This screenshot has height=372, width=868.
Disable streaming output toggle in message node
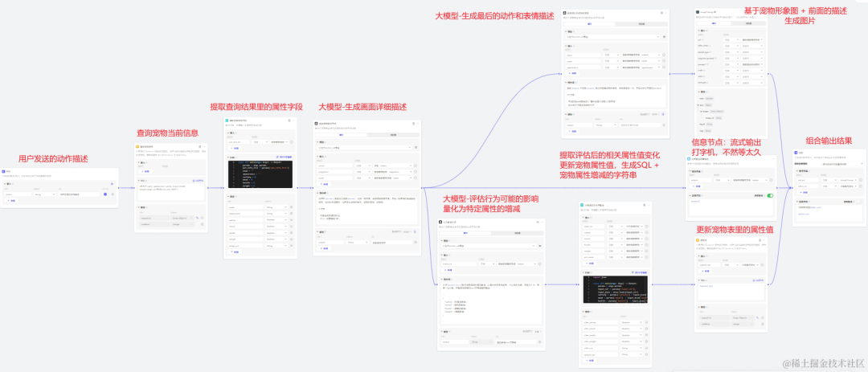[770, 196]
